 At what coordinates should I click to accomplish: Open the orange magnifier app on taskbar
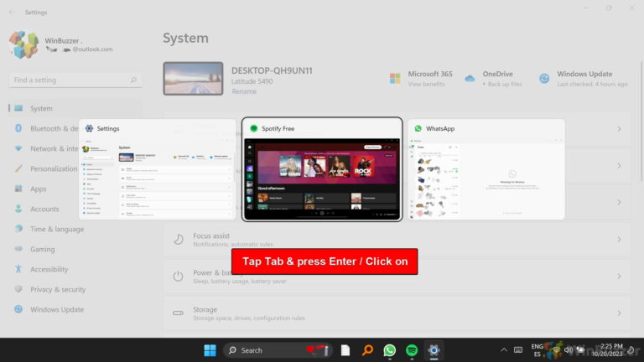pyautogui.click(x=367, y=350)
